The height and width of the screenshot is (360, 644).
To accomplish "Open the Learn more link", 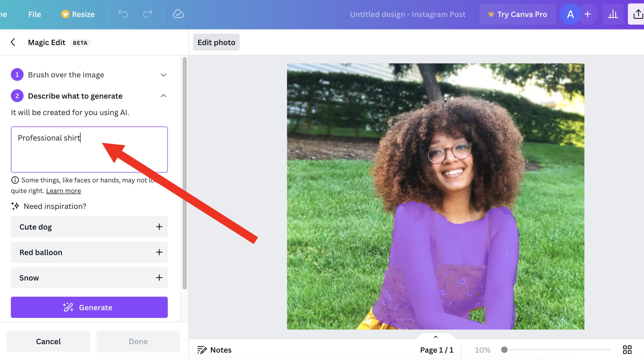I will click(64, 191).
